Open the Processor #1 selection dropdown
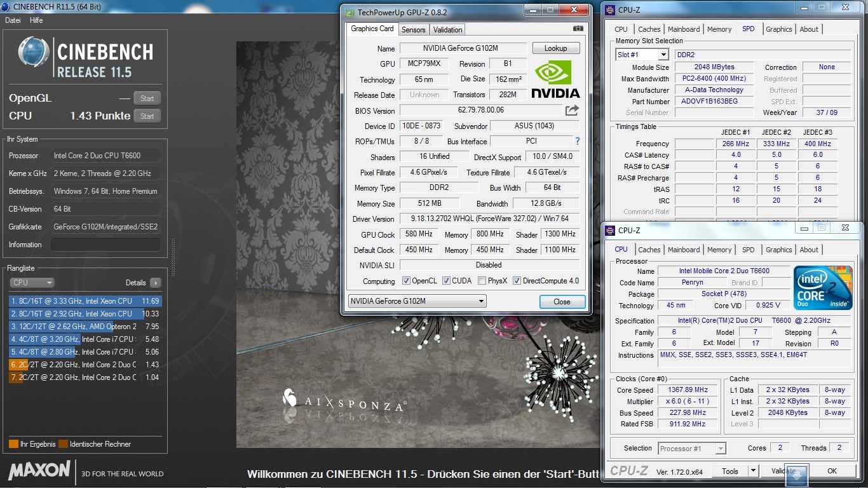Viewport: 868px width, 488px height. 692,448
